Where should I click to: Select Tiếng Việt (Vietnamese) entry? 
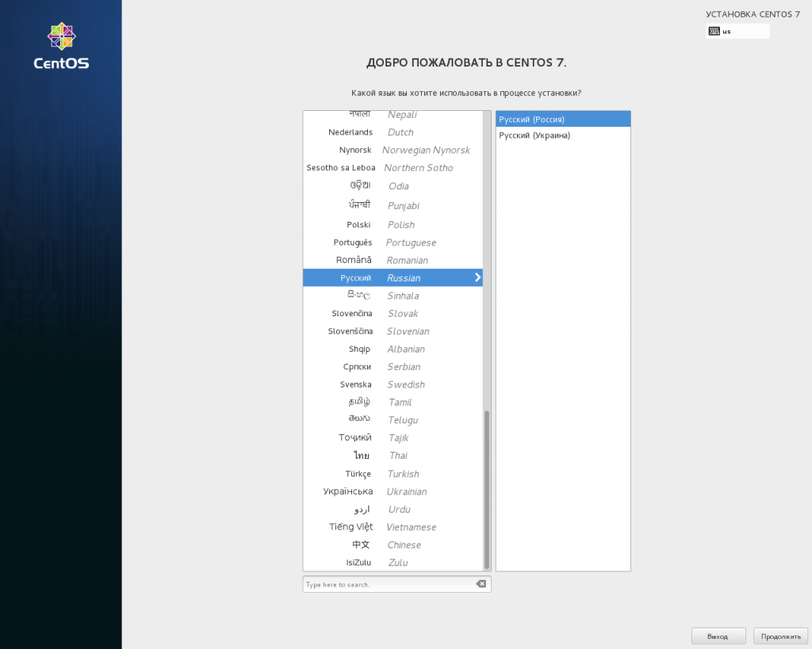393,527
